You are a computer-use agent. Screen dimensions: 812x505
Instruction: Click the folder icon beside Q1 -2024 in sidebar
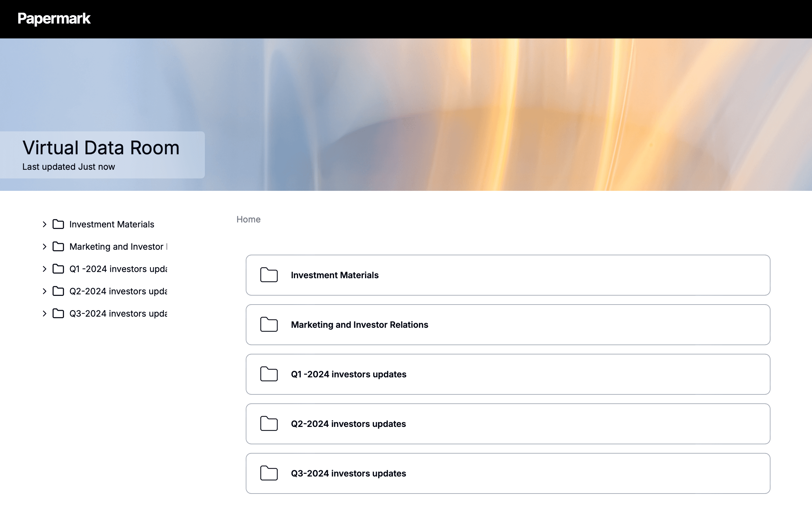tap(58, 269)
